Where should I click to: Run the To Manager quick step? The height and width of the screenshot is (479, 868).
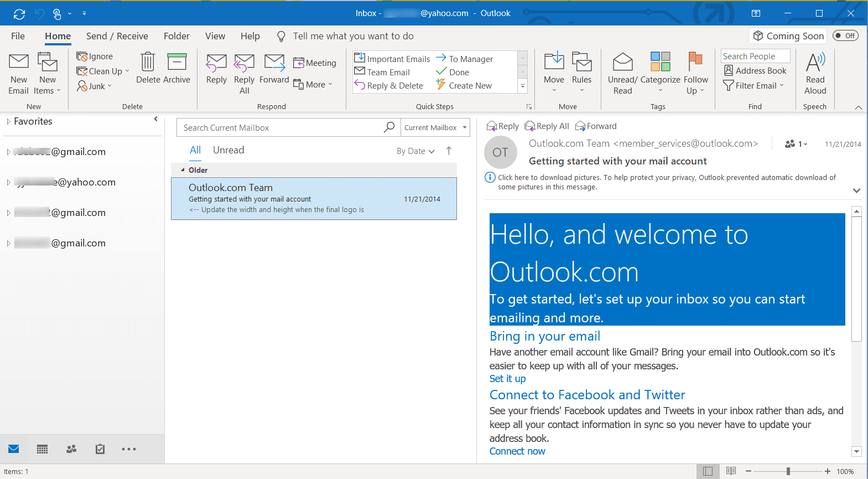point(464,59)
